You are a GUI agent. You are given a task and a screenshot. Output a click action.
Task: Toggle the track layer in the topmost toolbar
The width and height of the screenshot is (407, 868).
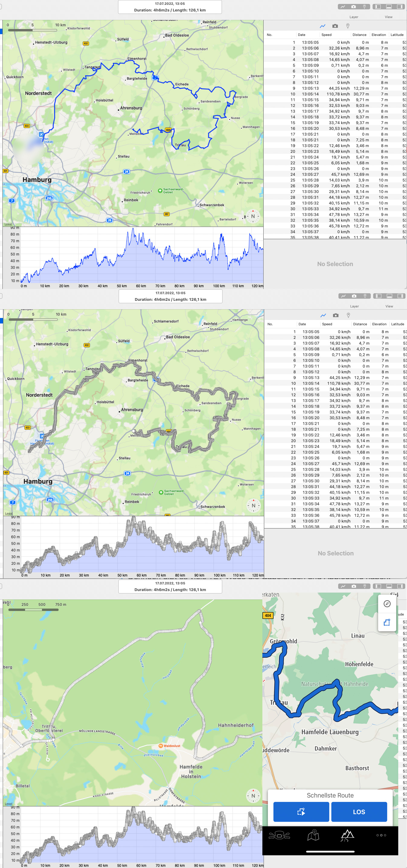[x=343, y=7]
